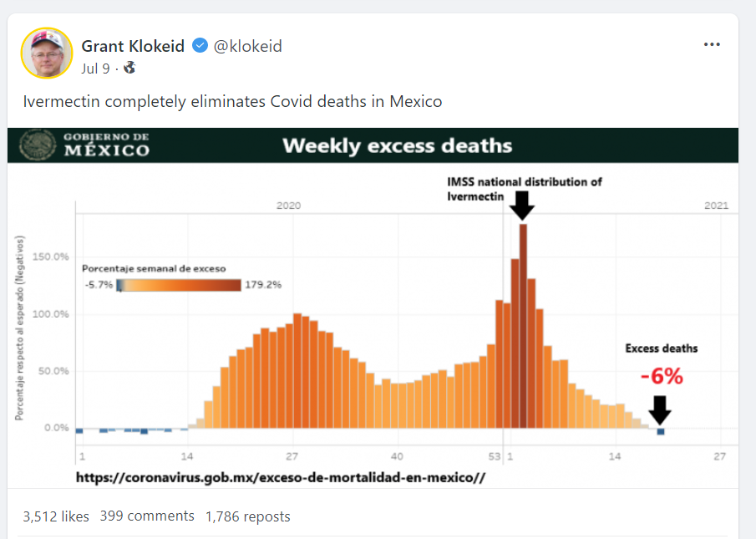Open the 399 comments thread

(x=147, y=516)
